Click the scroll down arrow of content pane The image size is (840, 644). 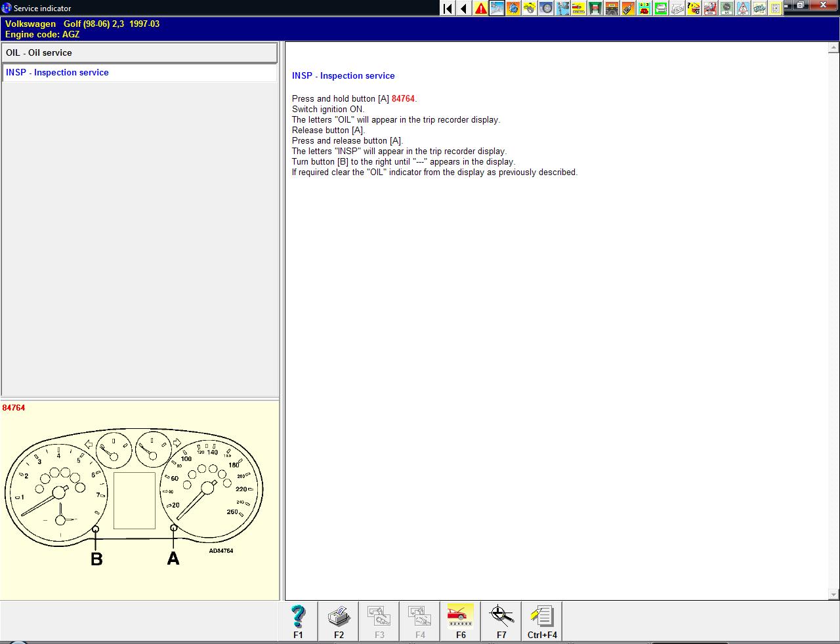(x=833, y=594)
